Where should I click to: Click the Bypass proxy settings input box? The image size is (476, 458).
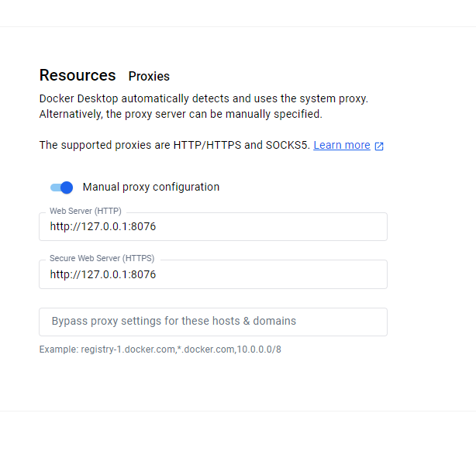point(213,322)
